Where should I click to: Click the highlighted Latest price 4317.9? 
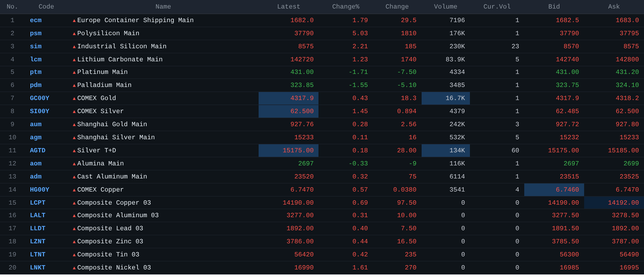pos(289,98)
